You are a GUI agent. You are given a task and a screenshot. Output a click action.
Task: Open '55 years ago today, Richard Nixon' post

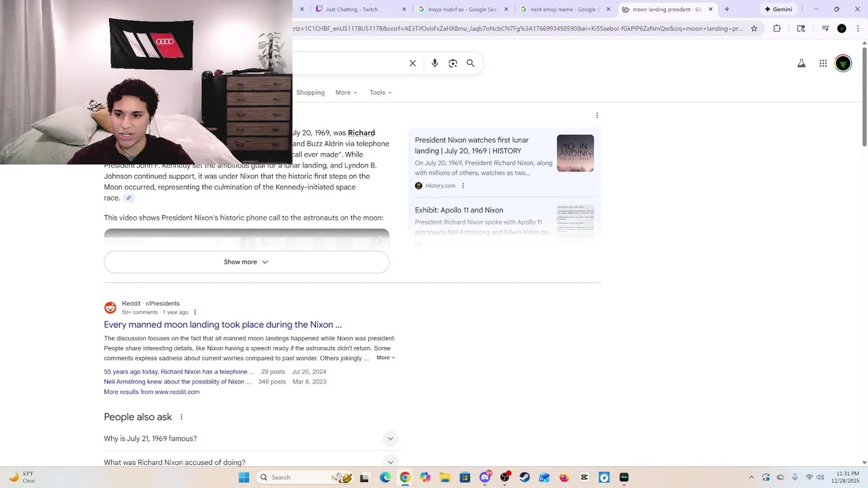pos(179,371)
